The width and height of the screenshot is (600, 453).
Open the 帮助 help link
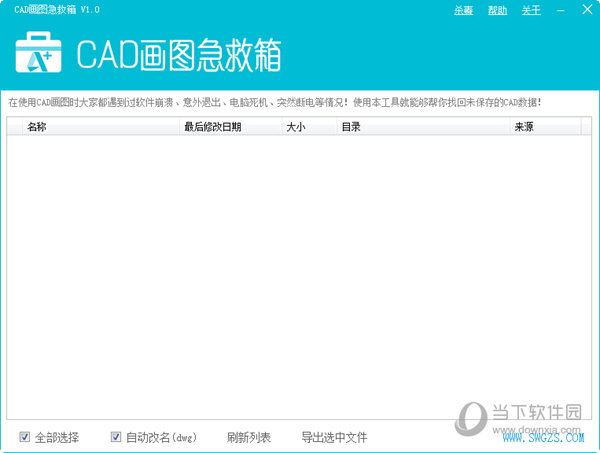[497, 10]
